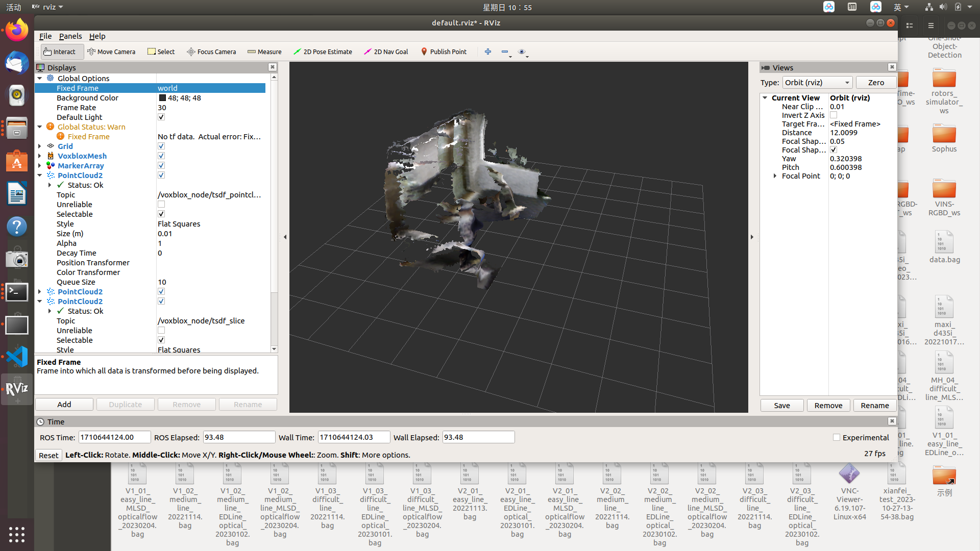Select the Measure tool
The height and width of the screenshot is (551, 980).
click(x=264, y=52)
